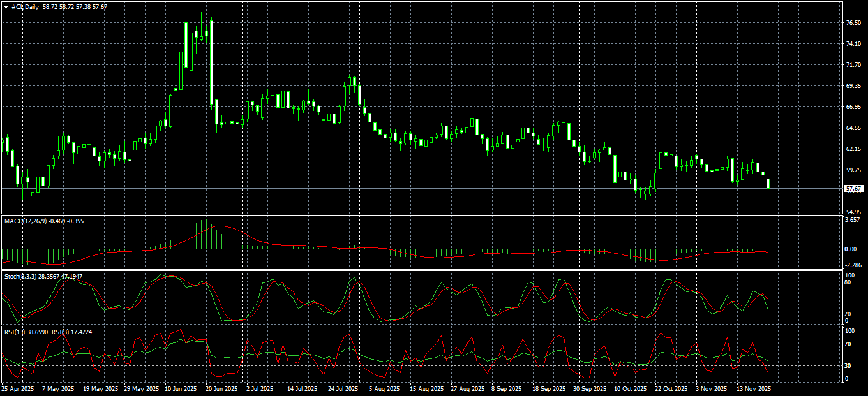
Task: Click the 80 level on Stochastic scale
Action: point(848,282)
